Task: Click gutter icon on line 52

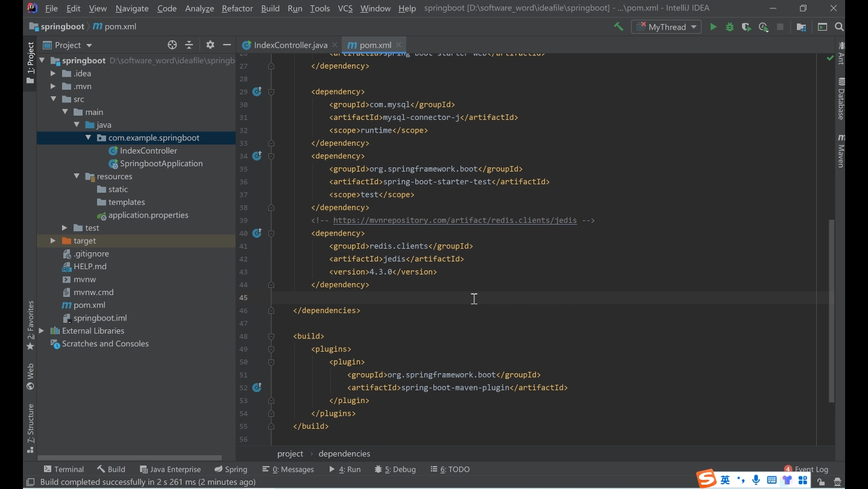Action: [x=257, y=387]
